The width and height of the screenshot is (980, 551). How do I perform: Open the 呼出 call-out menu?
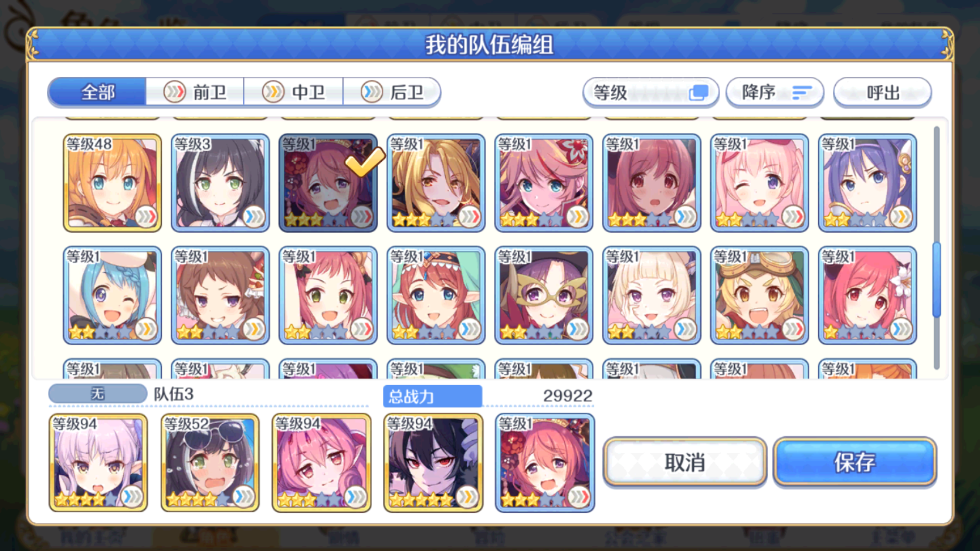pos(882,93)
